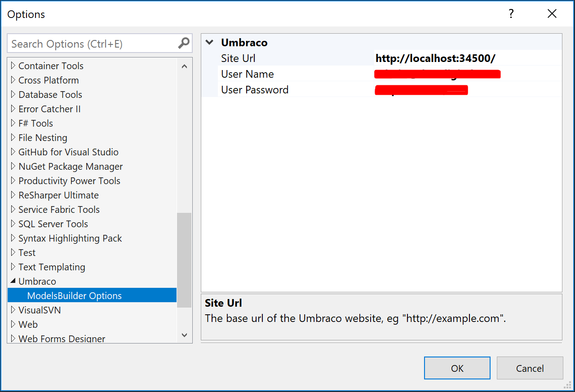Image resolution: width=575 pixels, height=392 pixels.
Task: Edit the Site Url value http://localhost:34500/
Action: [467, 58]
